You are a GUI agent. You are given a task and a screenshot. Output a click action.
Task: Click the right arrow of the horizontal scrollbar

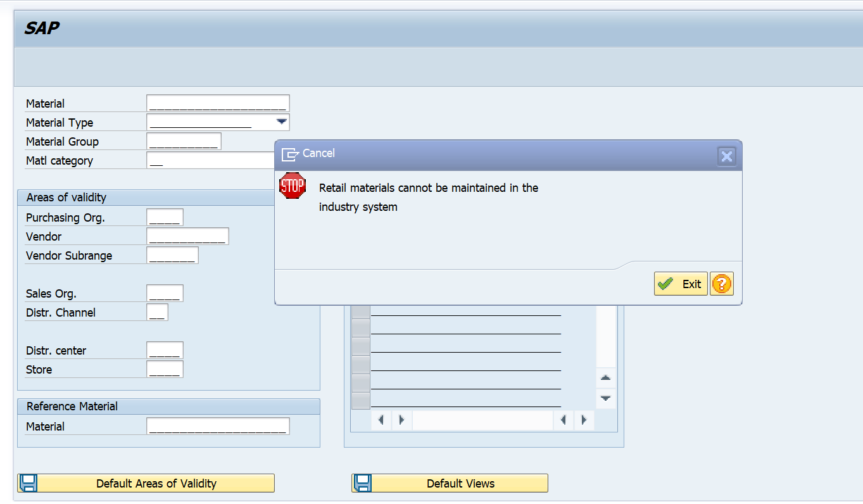tap(584, 420)
